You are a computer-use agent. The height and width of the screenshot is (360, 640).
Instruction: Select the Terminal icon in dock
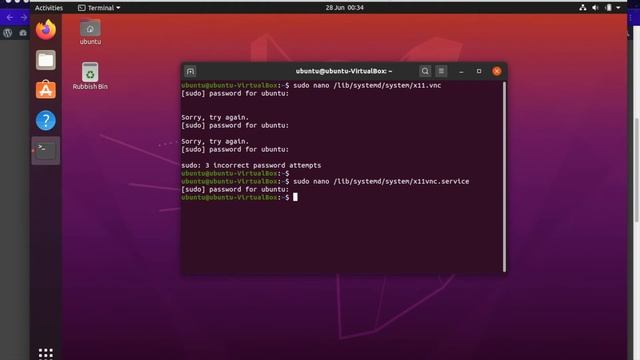coord(46,151)
